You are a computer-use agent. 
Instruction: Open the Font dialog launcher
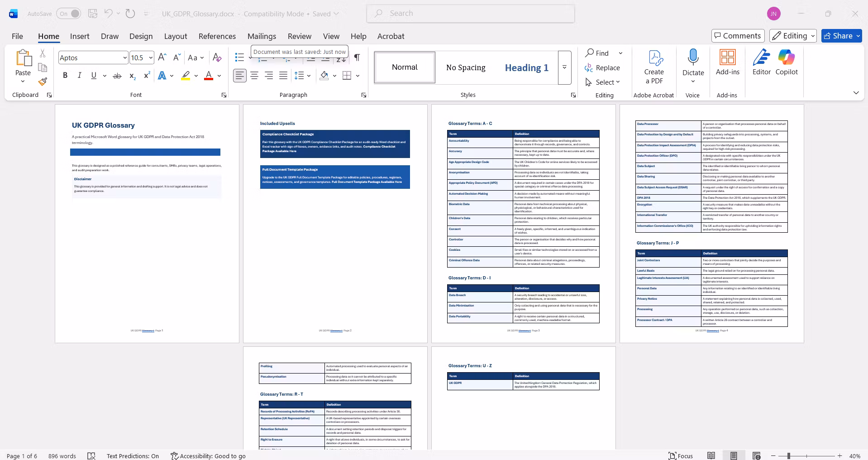(x=224, y=95)
